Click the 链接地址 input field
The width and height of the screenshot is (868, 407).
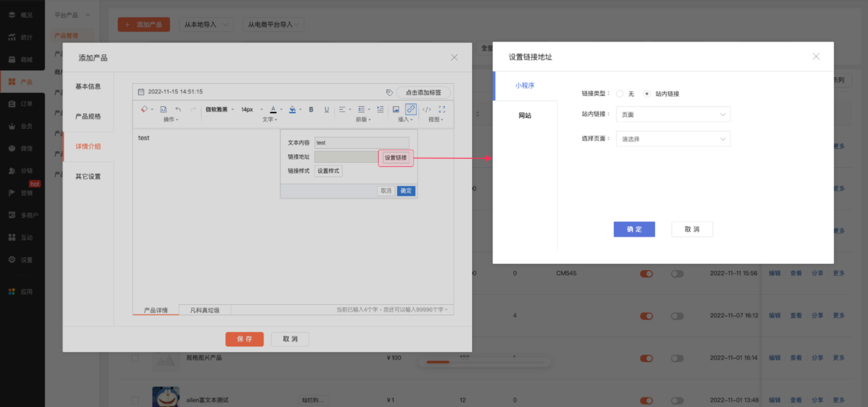347,157
